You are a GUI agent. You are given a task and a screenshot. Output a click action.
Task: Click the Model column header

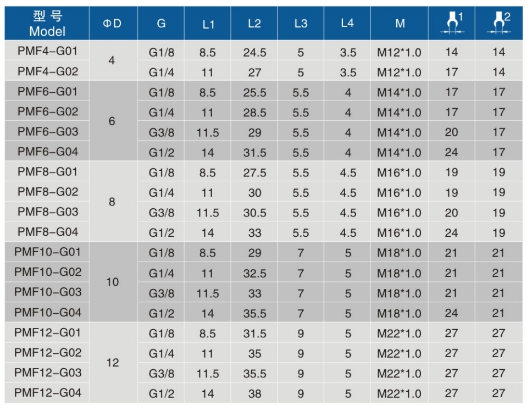coord(47,24)
